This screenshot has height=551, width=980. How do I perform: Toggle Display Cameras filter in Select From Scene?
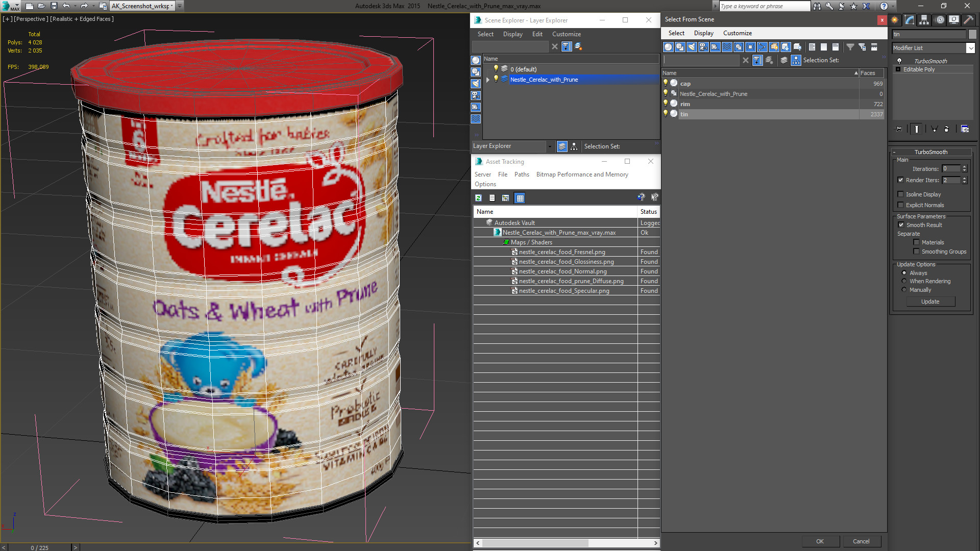703,47
